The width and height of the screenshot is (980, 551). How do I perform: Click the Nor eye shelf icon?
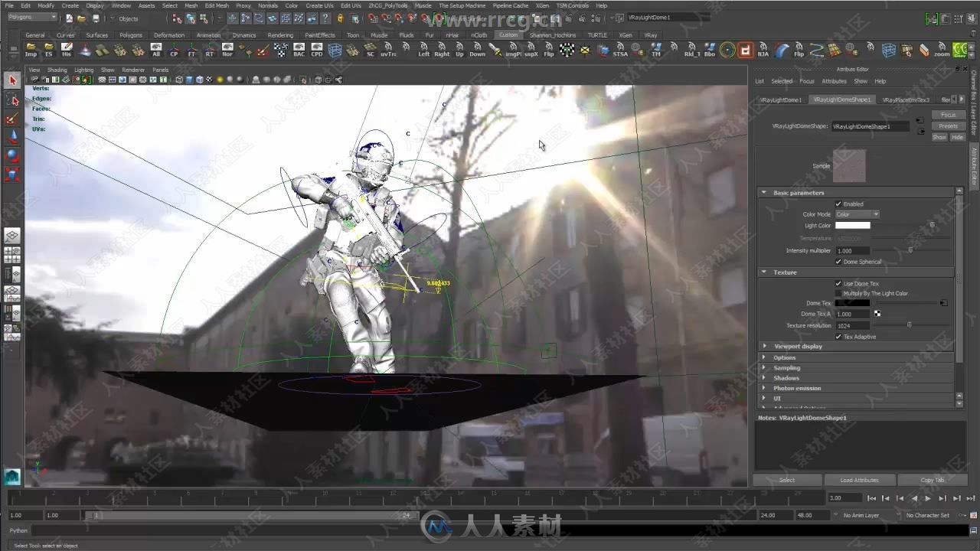click(x=227, y=50)
